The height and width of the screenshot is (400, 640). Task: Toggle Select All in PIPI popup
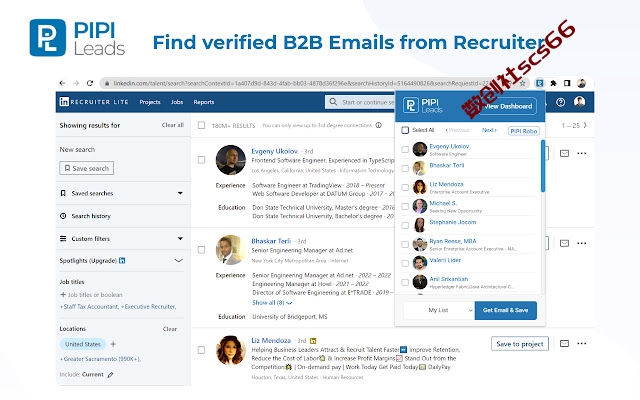click(x=405, y=130)
